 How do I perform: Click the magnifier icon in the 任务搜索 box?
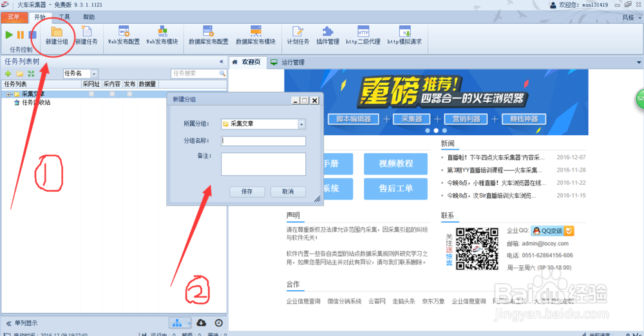click(222, 73)
